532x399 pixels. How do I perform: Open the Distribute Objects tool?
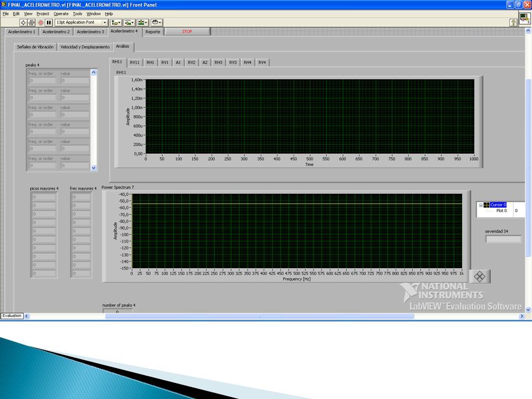[129, 23]
